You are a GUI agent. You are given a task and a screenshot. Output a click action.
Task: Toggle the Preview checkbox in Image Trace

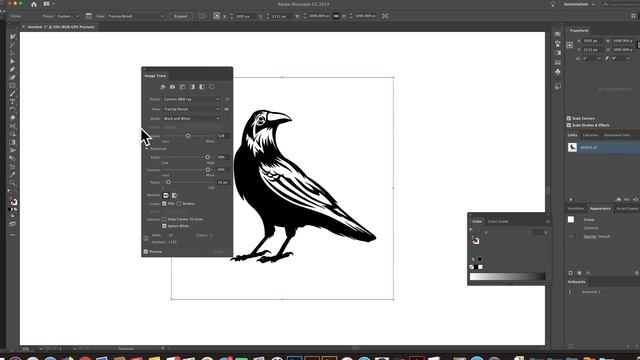146,251
